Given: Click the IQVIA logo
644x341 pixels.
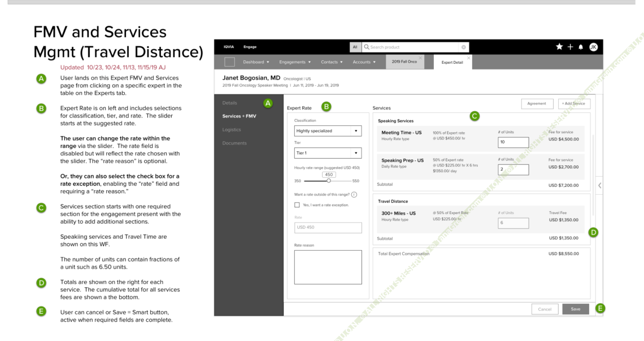Looking at the screenshot, I should (x=229, y=47).
